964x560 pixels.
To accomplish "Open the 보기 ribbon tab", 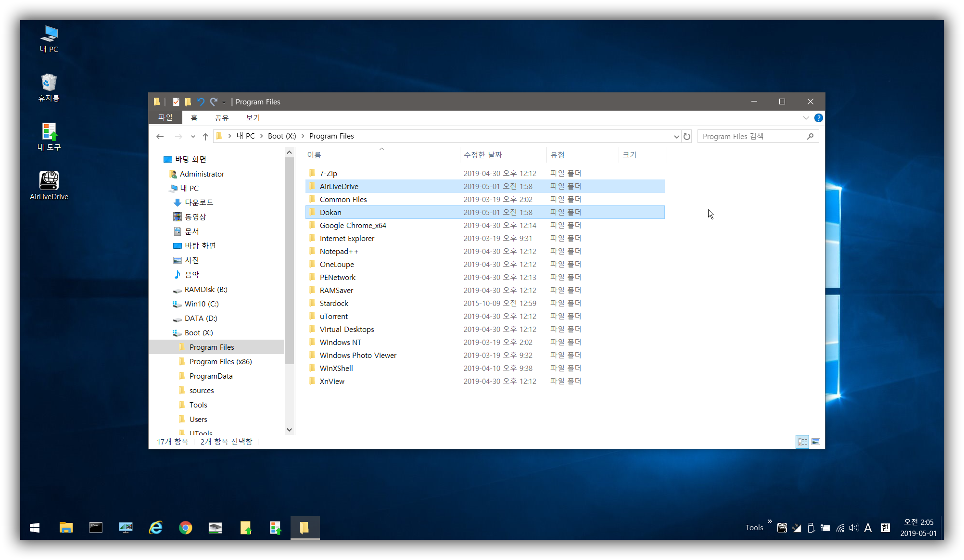I will pos(253,118).
